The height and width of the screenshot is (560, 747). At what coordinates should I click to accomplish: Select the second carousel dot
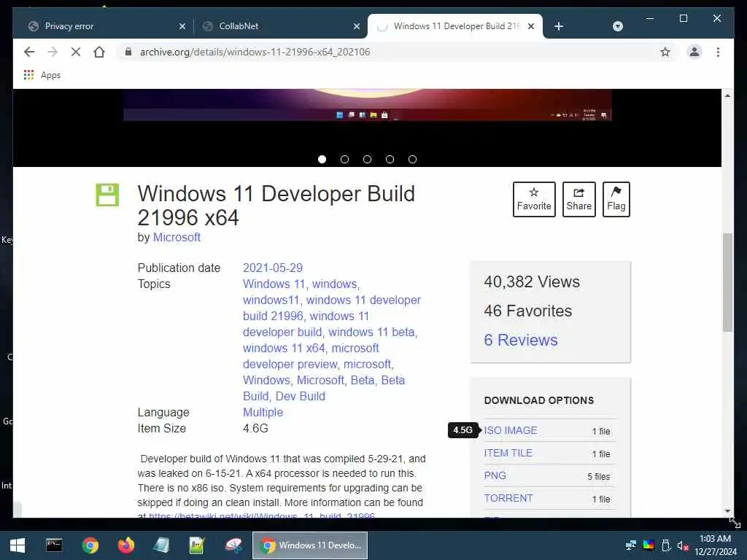[x=344, y=160]
